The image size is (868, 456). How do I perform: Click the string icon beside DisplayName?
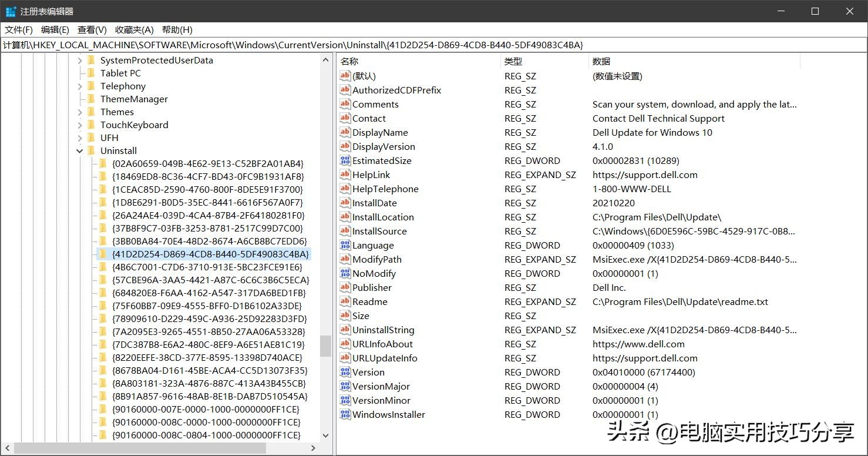345,132
